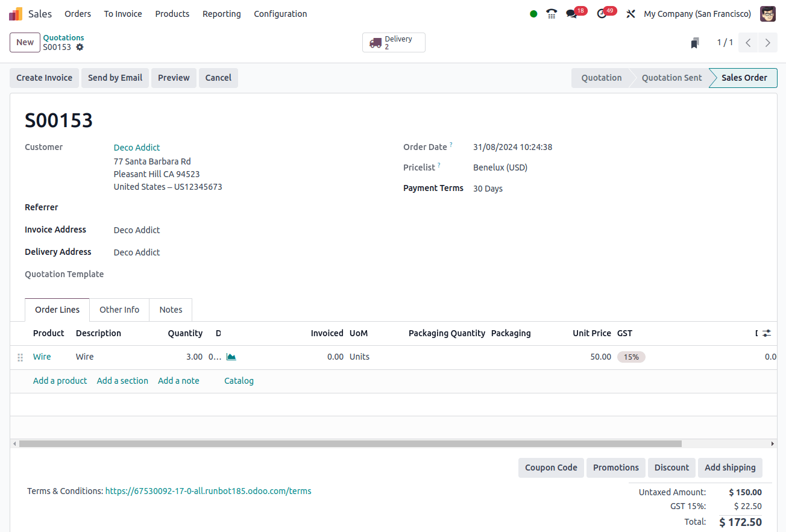Click the Preview button
Screen dimensions: 786x532
pos(174,78)
